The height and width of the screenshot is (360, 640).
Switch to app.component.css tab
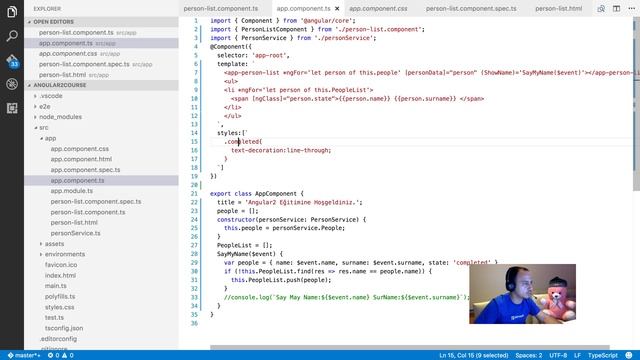point(378,9)
